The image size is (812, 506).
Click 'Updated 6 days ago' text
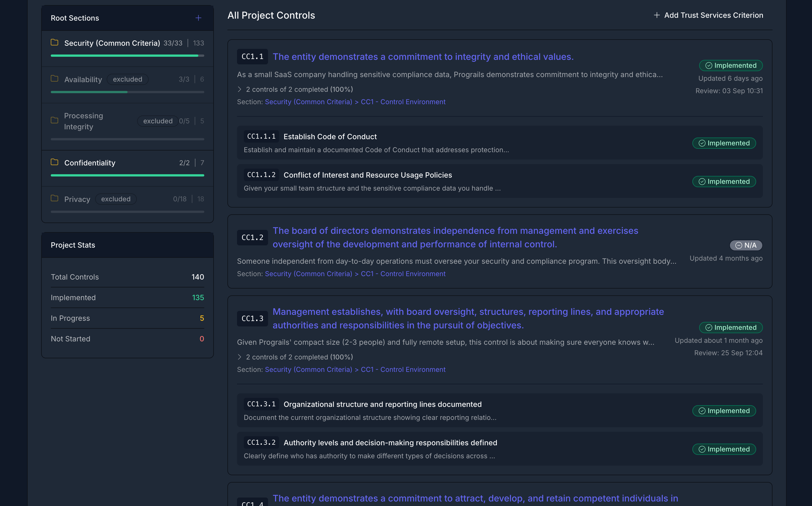730,78
